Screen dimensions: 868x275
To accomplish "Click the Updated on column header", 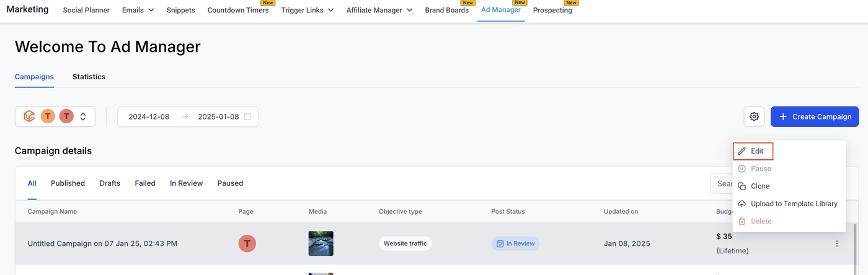I will 621,211.
